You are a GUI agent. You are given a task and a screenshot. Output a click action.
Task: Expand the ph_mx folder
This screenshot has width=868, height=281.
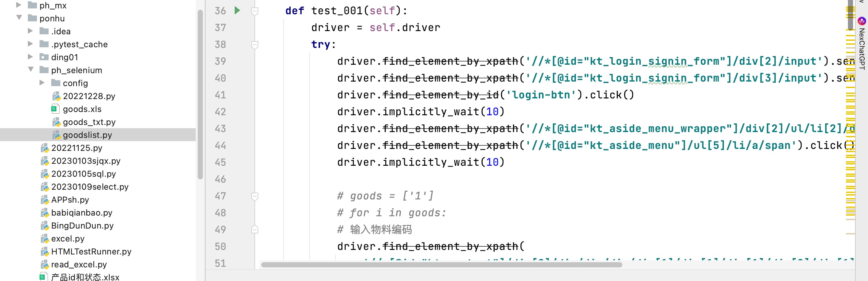tap(19, 5)
